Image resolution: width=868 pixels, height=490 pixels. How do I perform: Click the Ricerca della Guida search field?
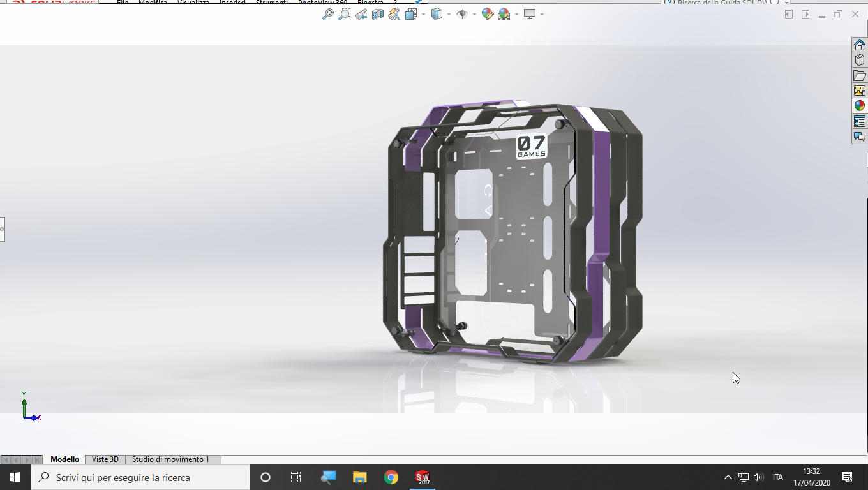tap(721, 3)
